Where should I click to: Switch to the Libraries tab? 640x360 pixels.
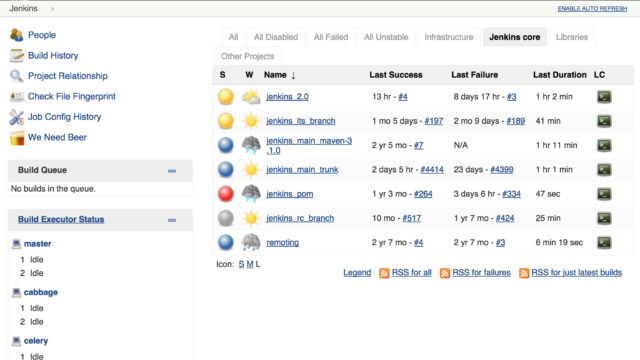(572, 37)
